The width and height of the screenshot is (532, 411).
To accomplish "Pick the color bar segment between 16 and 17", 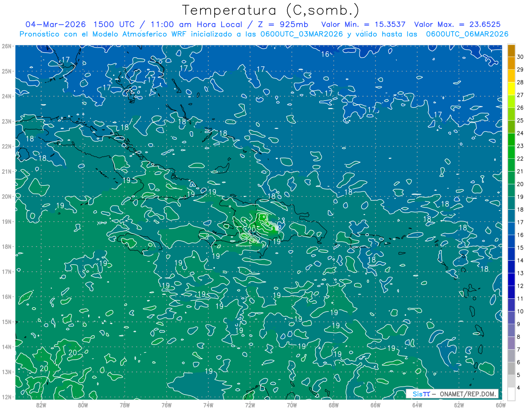I will [x=511, y=228].
